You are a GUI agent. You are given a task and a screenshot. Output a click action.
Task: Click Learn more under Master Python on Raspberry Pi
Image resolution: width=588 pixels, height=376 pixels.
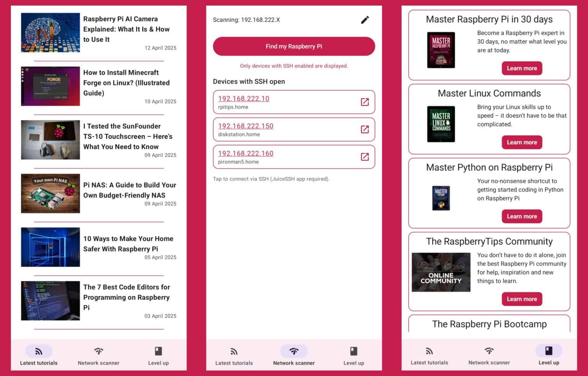point(522,216)
